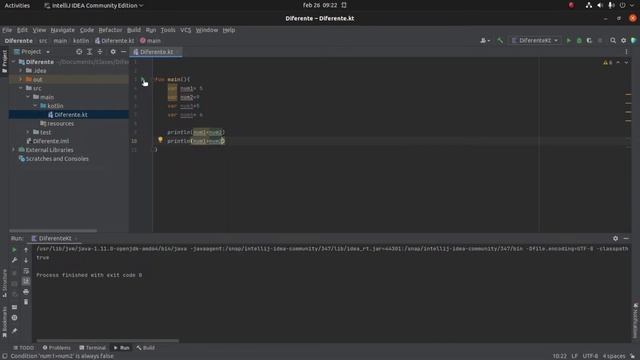Pin the Run tab
Image resolution: width=640 pixels, height=360 pixels.
(14, 331)
